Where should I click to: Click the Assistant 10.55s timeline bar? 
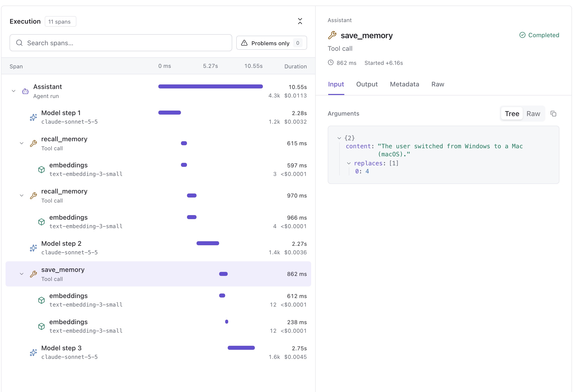tap(211, 86)
